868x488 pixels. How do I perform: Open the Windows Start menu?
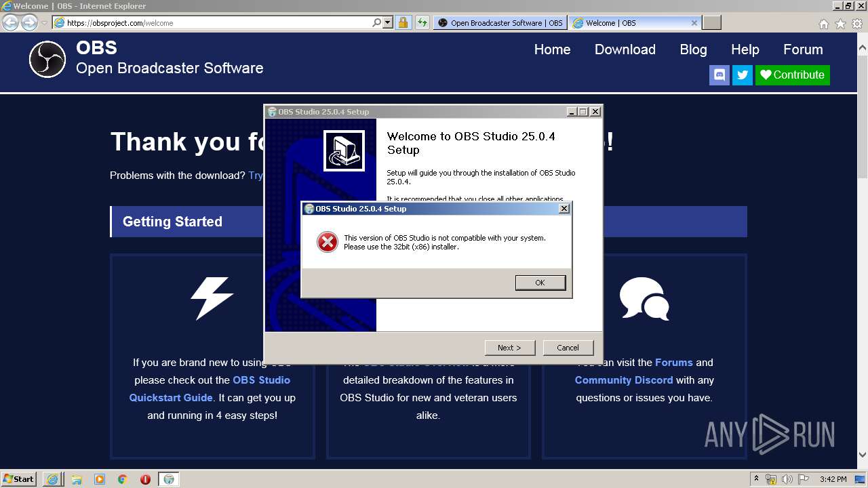[18, 479]
